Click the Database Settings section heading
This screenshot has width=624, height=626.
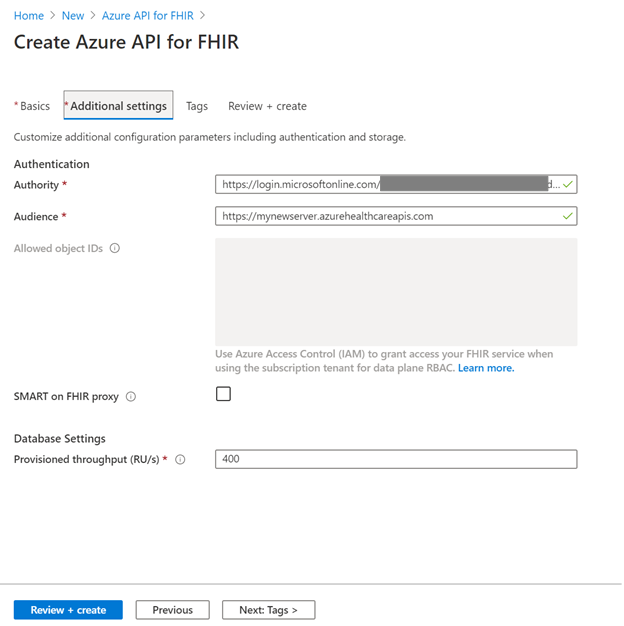click(59, 438)
